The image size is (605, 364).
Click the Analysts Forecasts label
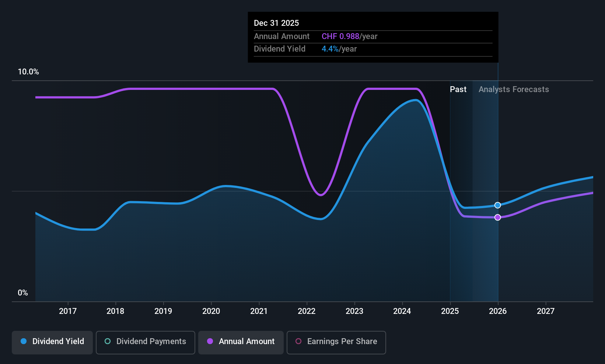[514, 90]
